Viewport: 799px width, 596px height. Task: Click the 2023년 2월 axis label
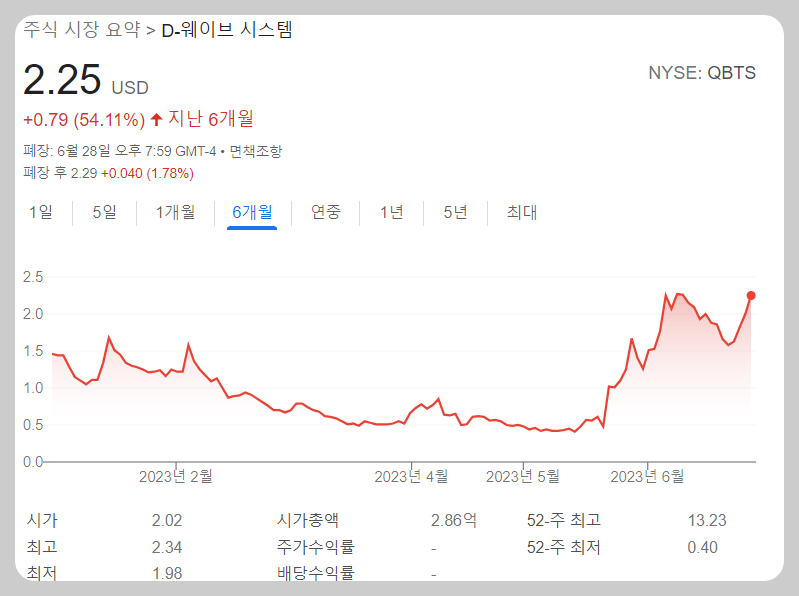(176, 476)
